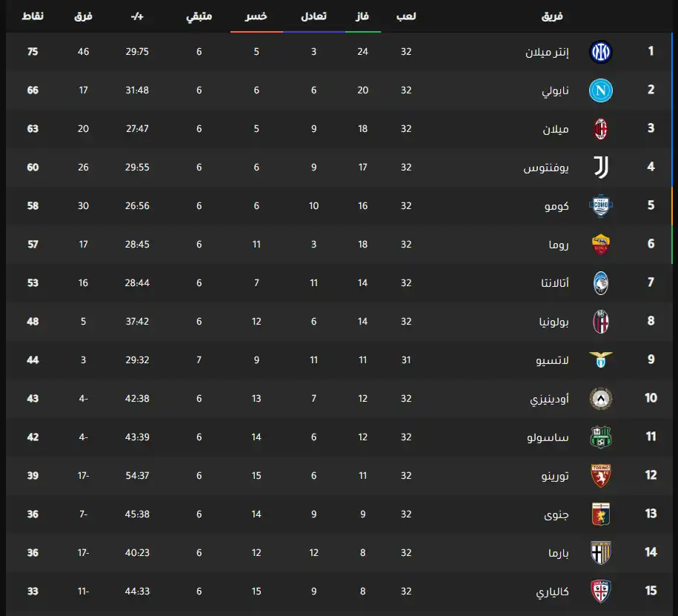678x616 pixels.
Task: Click the Como club crest
Action: (600, 206)
